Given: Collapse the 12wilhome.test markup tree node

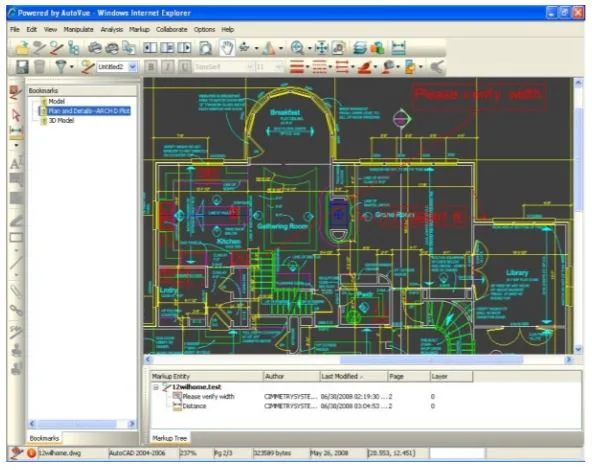Looking at the screenshot, I should tap(156, 387).
